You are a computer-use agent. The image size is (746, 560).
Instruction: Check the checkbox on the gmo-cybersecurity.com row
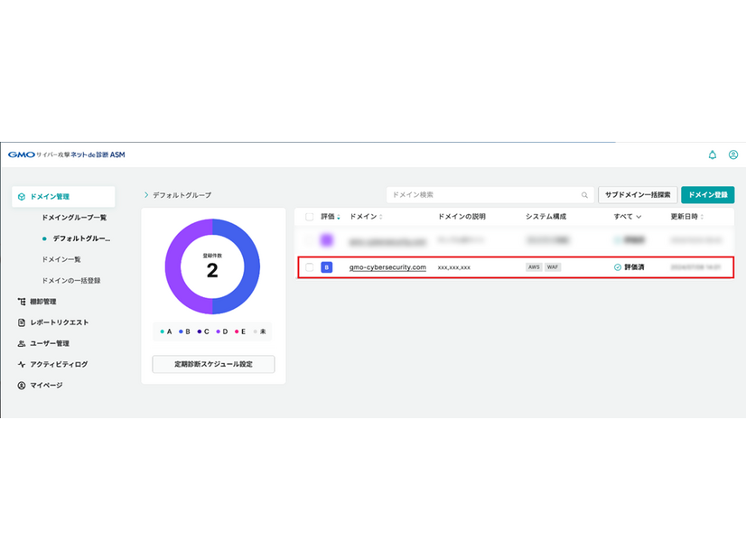tap(308, 267)
